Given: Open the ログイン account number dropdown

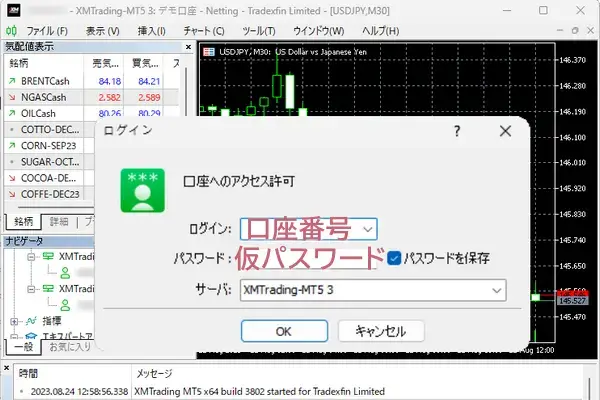Looking at the screenshot, I should (368, 229).
